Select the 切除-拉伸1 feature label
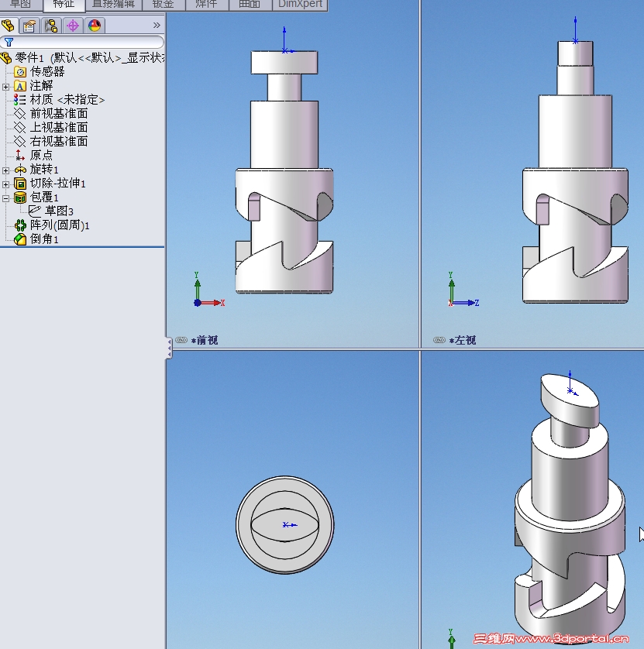This screenshot has width=644, height=649. pyautogui.click(x=57, y=184)
